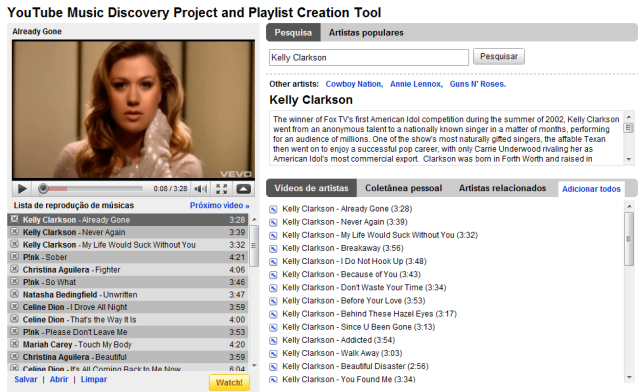Image resolution: width=640 pixels, height=392 pixels.
Task: Add Already Gone (3:28) via its add icon
Action: tap(273, 209)
